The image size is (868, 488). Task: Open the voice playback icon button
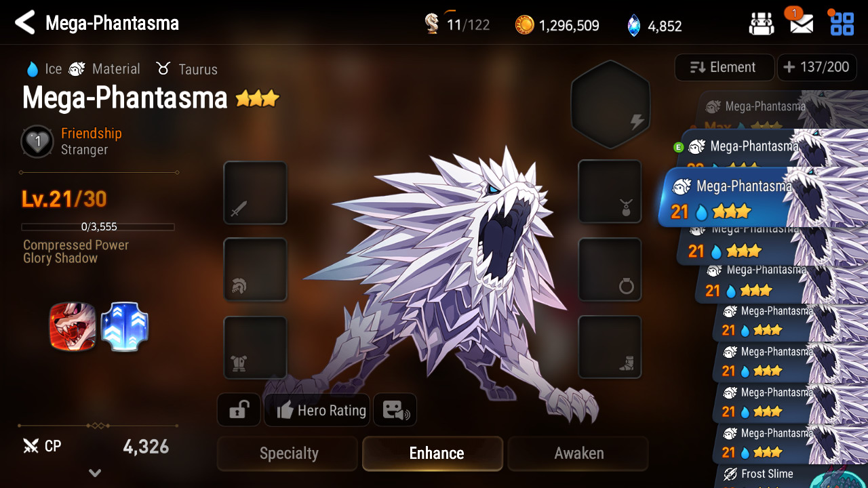click(x=395, y=410)
